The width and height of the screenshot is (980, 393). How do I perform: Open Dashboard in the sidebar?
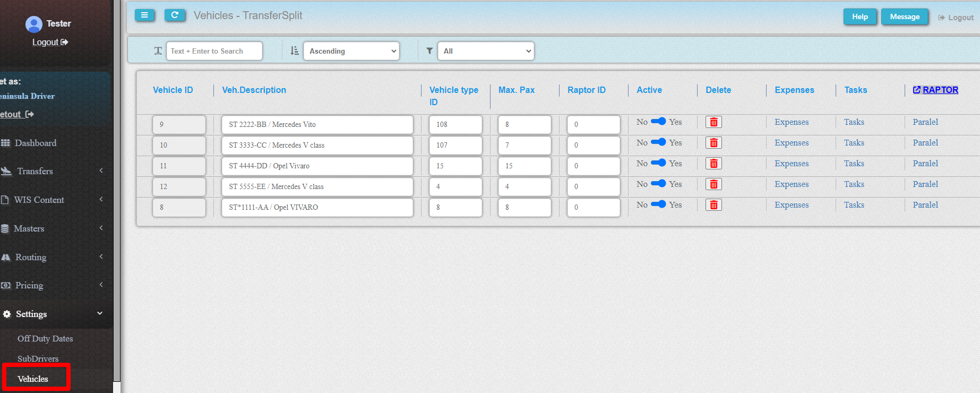click(x=35, y=143)
